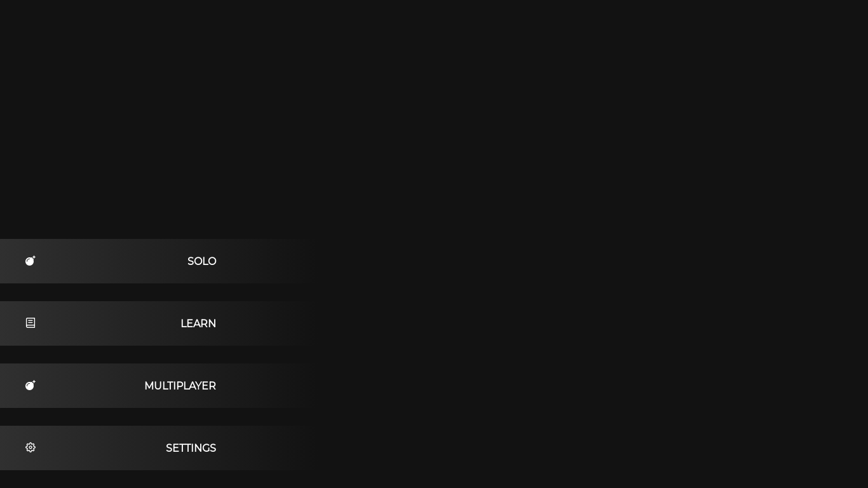Screen dimensions: 868x488
Task: Select the SOLO text label
Action: 202,261
